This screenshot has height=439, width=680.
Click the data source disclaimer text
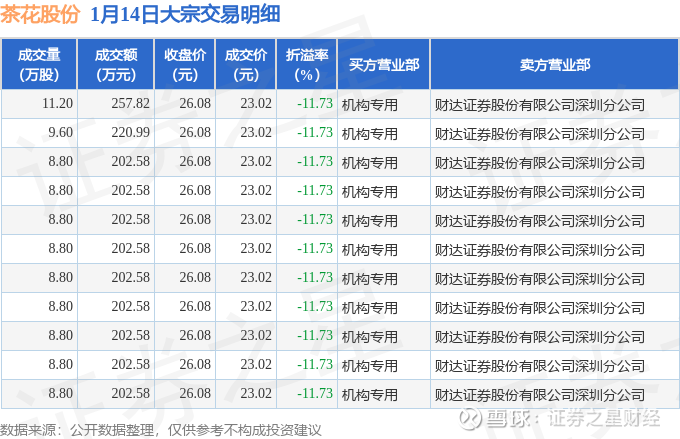pyautogui.click(x=161, y=430)
